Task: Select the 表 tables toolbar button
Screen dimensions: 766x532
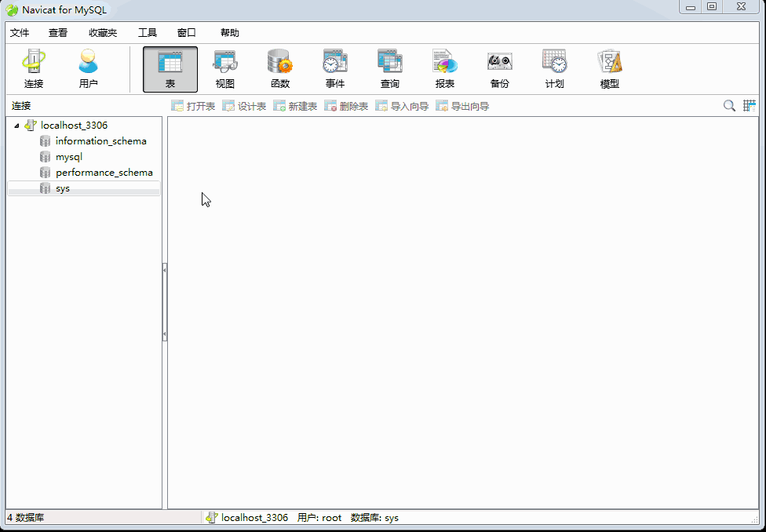Action: tap(170, 69)
